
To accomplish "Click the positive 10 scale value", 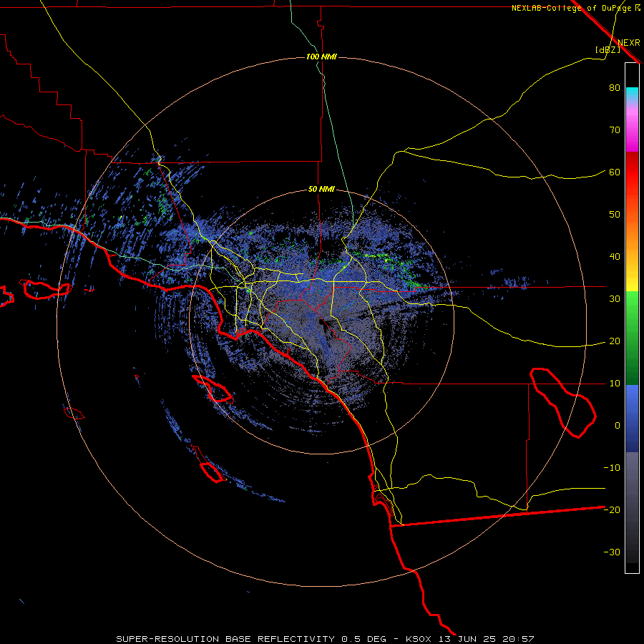I will [x=615, y=384].
